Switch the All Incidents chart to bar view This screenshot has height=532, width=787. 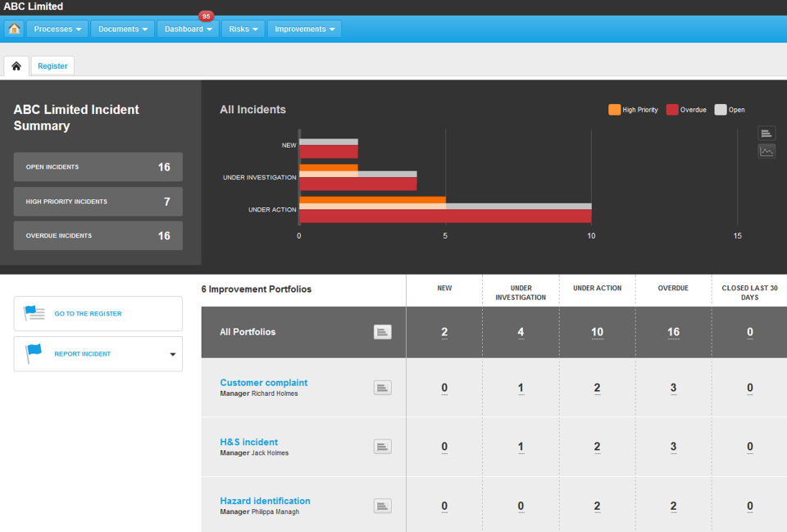(x=767, y=133)
